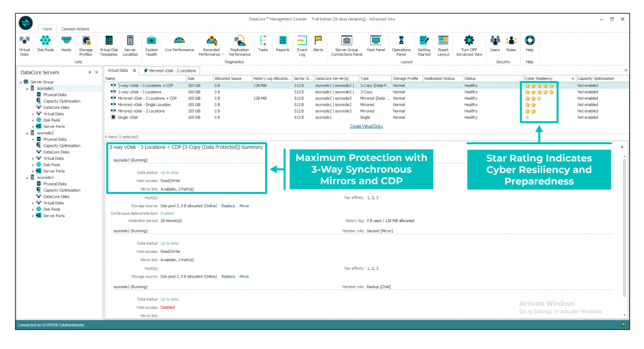Viewport: 644px width, 349px height.
Task: Open Server Group Connections Panel
Action: click(x=347, y=46)
